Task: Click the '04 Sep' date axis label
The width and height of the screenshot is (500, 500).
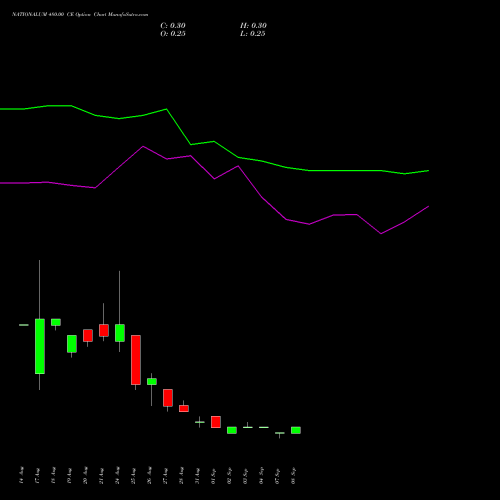Action: pos(262,475)
